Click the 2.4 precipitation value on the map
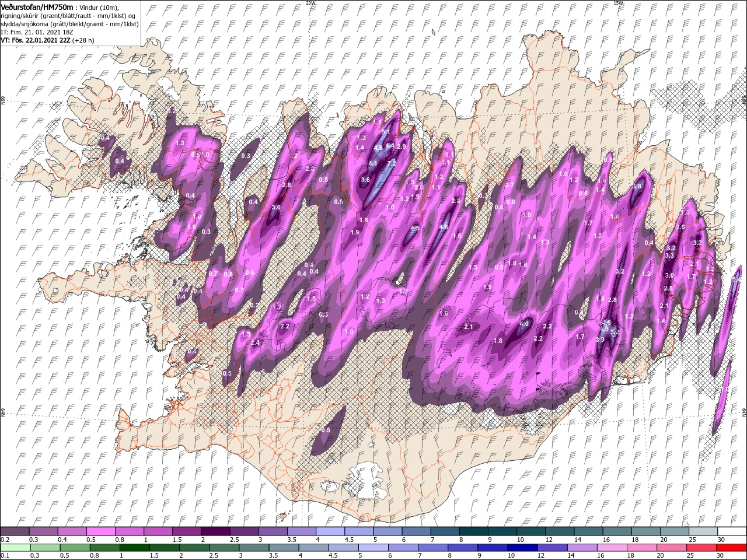The height and width of the screenshot is (560, 747). click(x=255, y=342)
